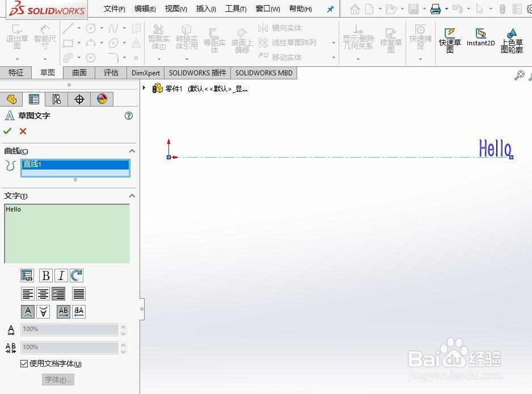532x394 pixels.
Task: Select full justify text alignment
Action: tap(79, 294)
